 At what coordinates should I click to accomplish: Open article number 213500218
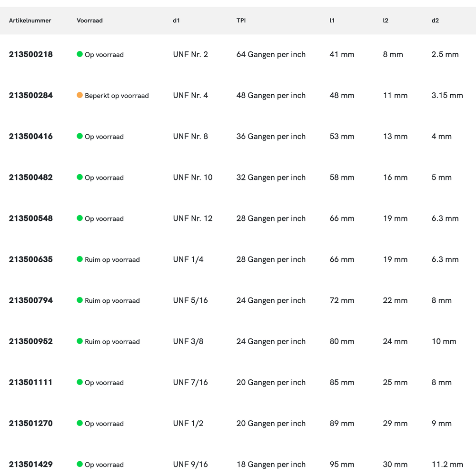coord(31,54)
